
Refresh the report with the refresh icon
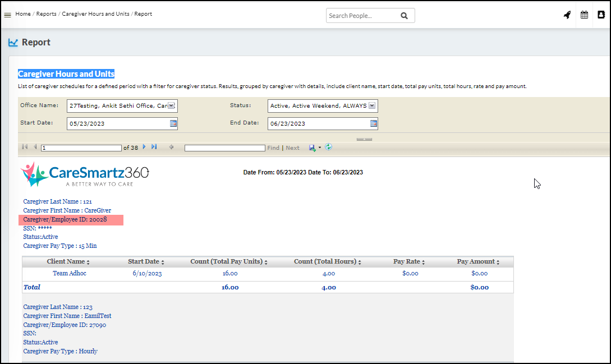pos(329,147)
